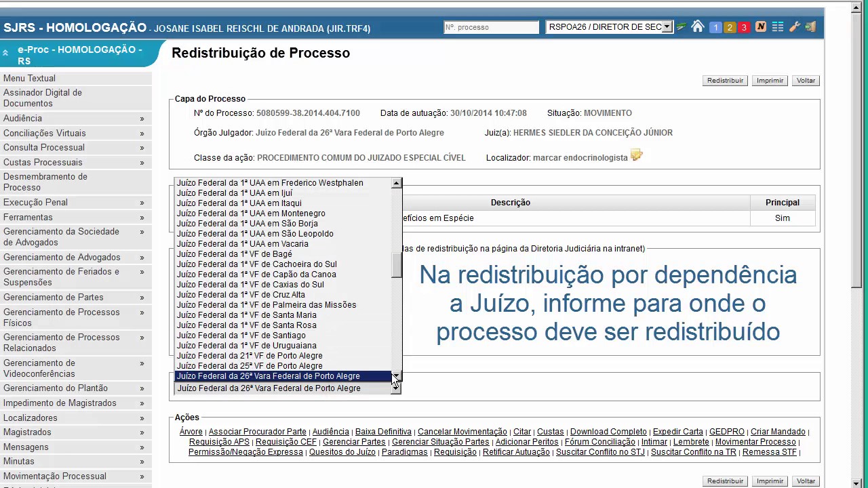Open Associar Procurador Parte link

[258, 432]
